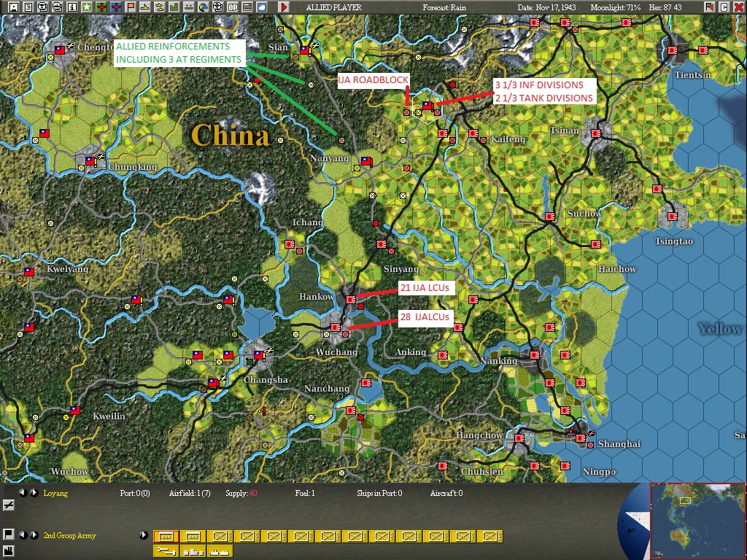Select the highlighted Loyang Chinese flag hex
This screenshot has width=747, height=560.
coord(427,106)
